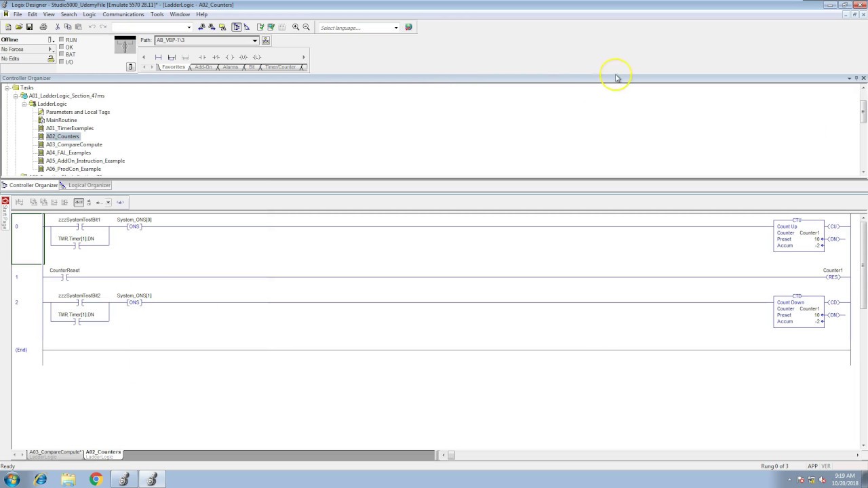Select A01_TimerExamples routine in tree

(70, 128)
